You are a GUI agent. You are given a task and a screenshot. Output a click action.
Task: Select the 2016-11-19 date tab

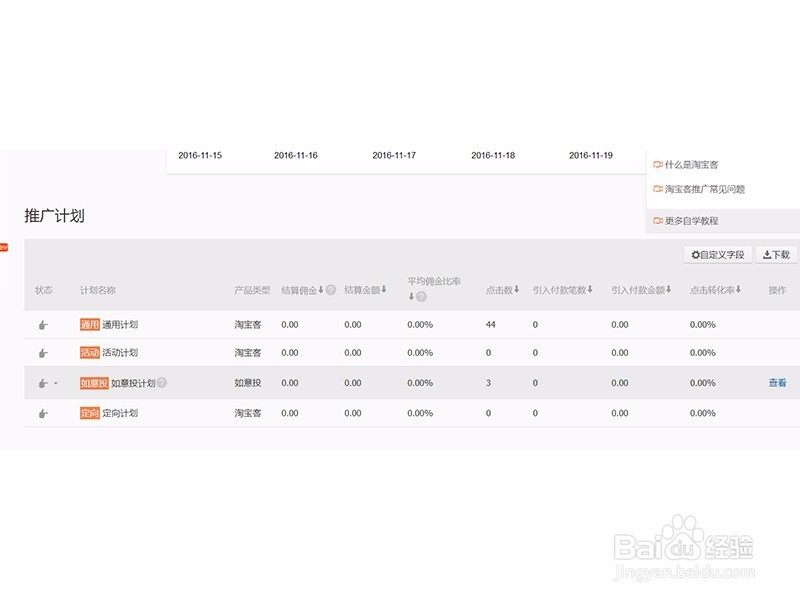pos(592,155)
